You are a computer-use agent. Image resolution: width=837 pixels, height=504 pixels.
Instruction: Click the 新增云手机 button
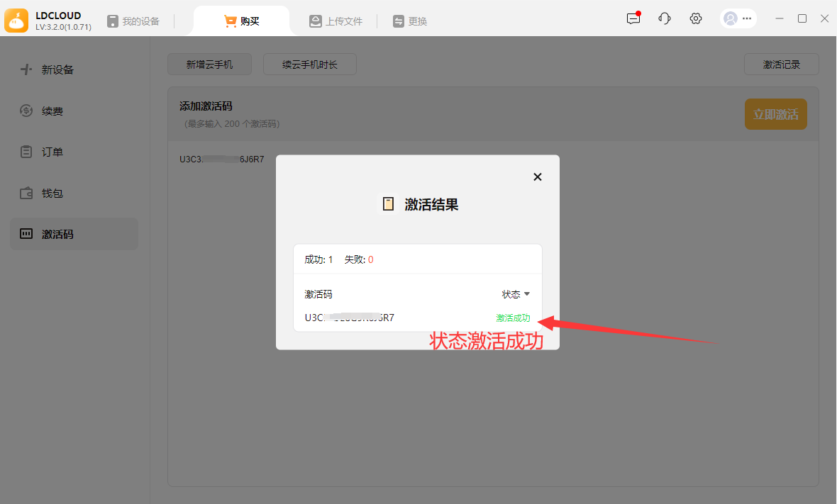point(209,65)
